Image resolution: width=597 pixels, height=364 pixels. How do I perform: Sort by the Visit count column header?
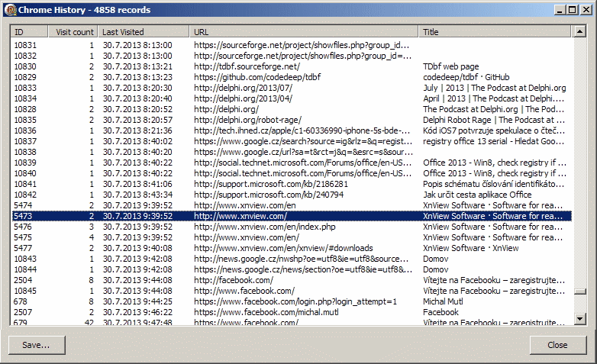(x=73, y=32)
